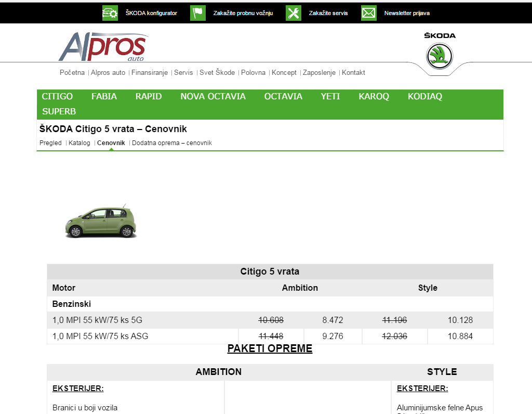The width and height of the screenshot is (532, 414).
Task: Open Kontakt menu item
Action: click(353, 72)
